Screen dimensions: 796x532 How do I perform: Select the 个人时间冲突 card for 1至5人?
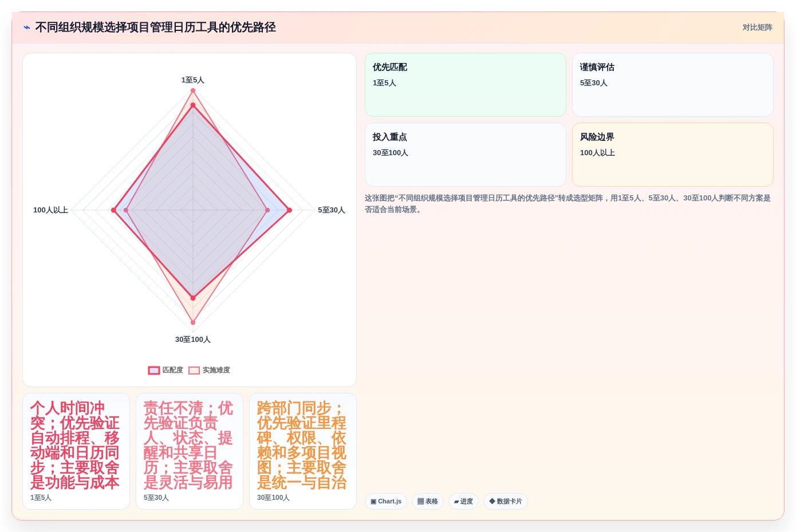[x=76, y=451]
